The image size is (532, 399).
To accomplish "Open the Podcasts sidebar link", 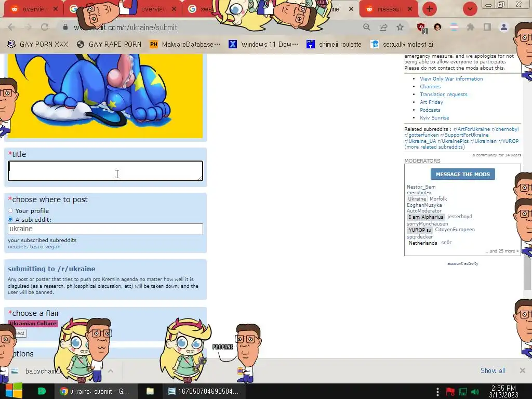I will tap(430, 110).
